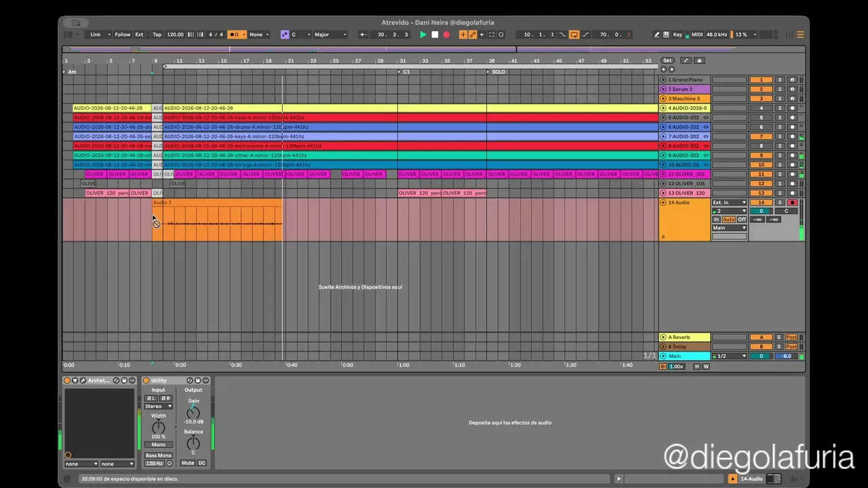Click the W width-optimize button

click(x=706, y=367)
